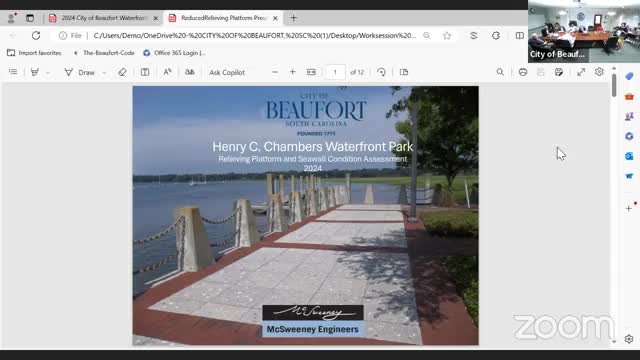The image size is (640, 360).
Task: Rotate the PDF page
Action: 381,72
